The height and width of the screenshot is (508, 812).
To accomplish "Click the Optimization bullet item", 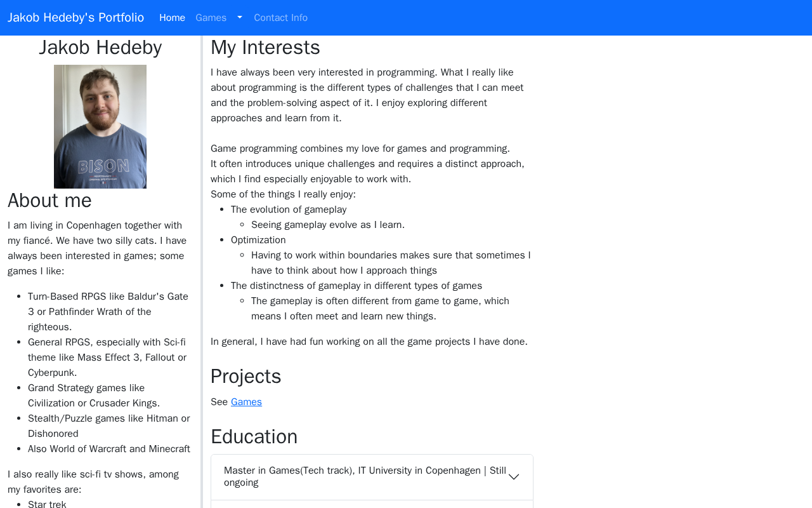I will [258, 240].
